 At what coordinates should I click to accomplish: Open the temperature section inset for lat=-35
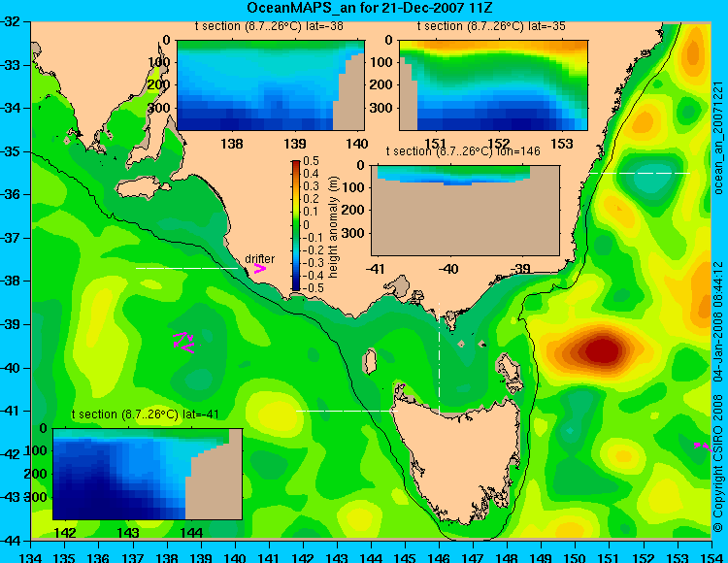493,85
